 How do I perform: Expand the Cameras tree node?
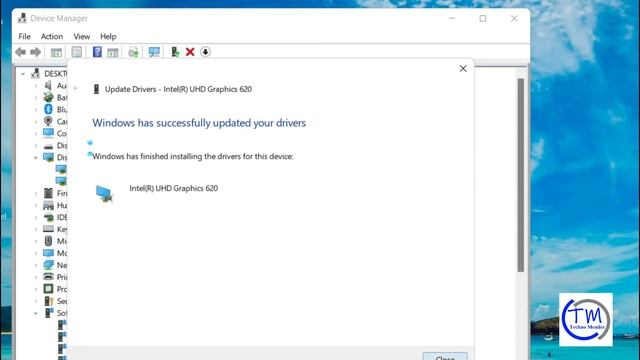[x=36, y=121]
